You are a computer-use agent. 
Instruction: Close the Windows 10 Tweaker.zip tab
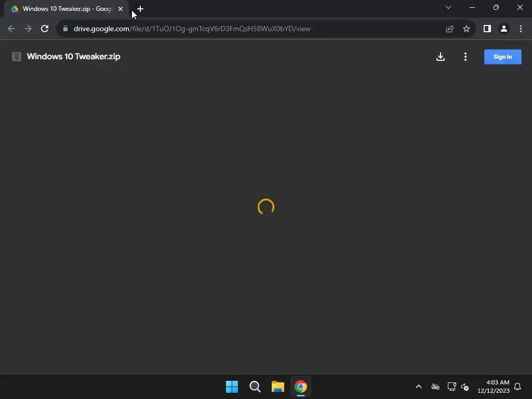coord(121,9)
